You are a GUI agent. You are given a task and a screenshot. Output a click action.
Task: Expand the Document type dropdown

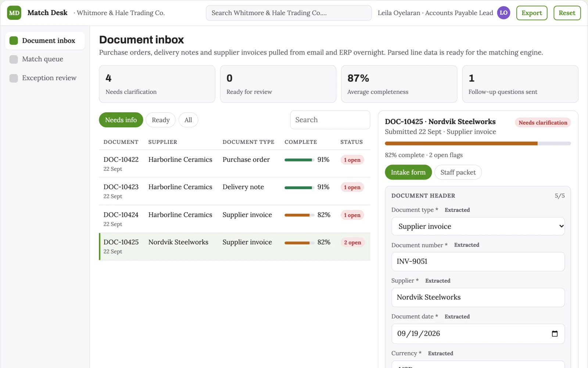pos(478,226)
